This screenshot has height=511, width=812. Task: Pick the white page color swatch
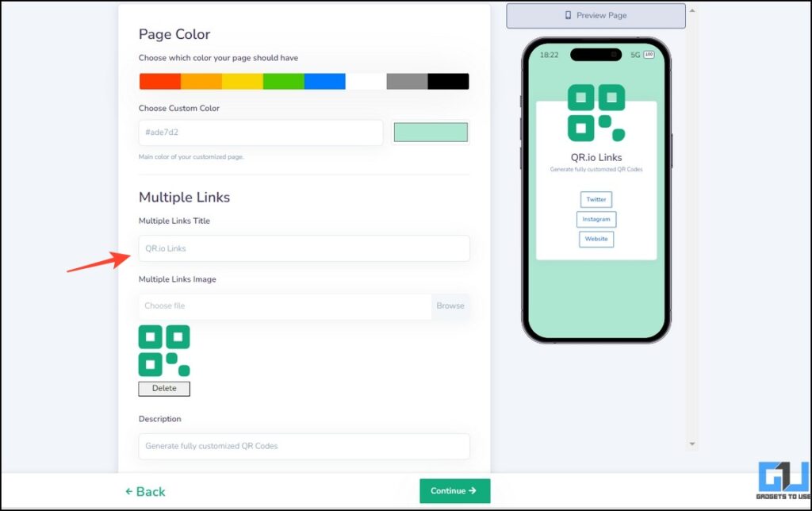366,82
